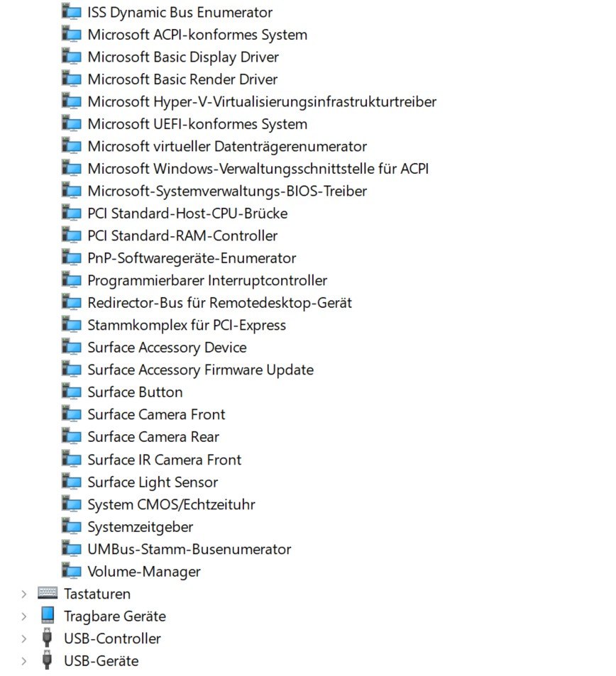Select Microsoft Basic Render Driver
Screen dimensions: 616x676
click(182, 79)
